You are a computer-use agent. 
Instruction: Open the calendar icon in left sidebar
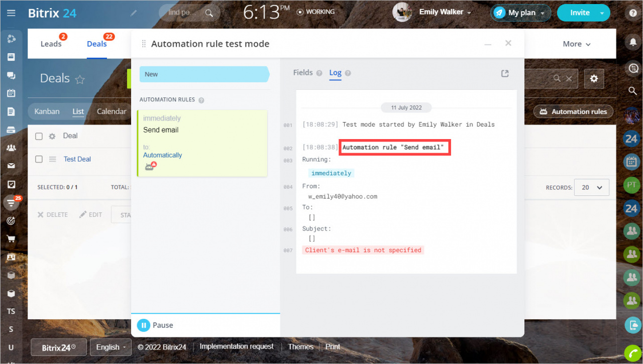(11, 93)
